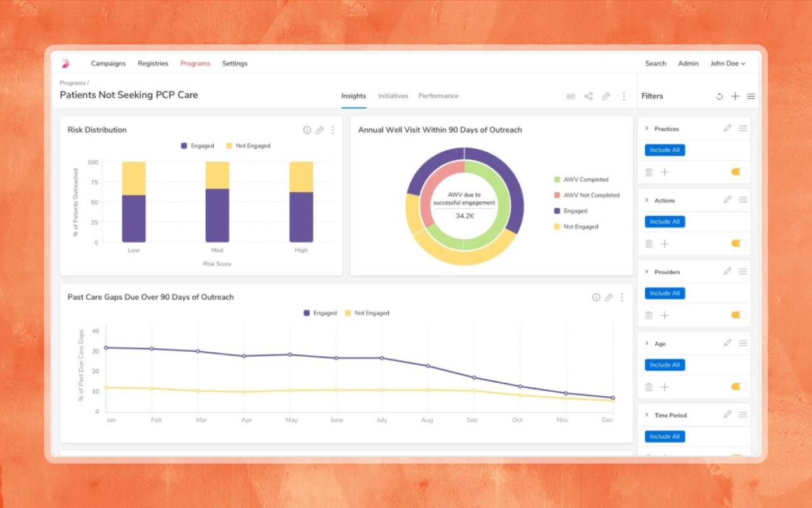812x508 pixels.
Task: Expand the Actions filter chevron
Action: pyautogui.click(x=647, y=200)
